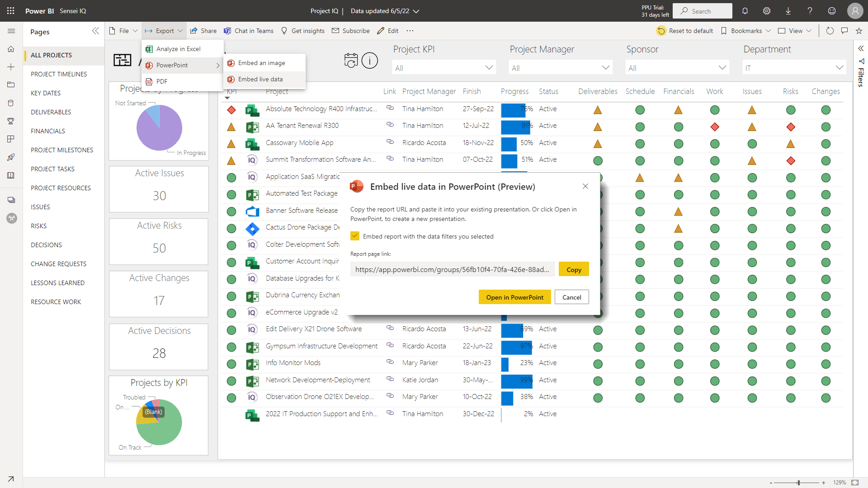Click the Active Issues card value 30
Image resolution: width=868 pixels, height=488 pixels.
pos(159,196)
